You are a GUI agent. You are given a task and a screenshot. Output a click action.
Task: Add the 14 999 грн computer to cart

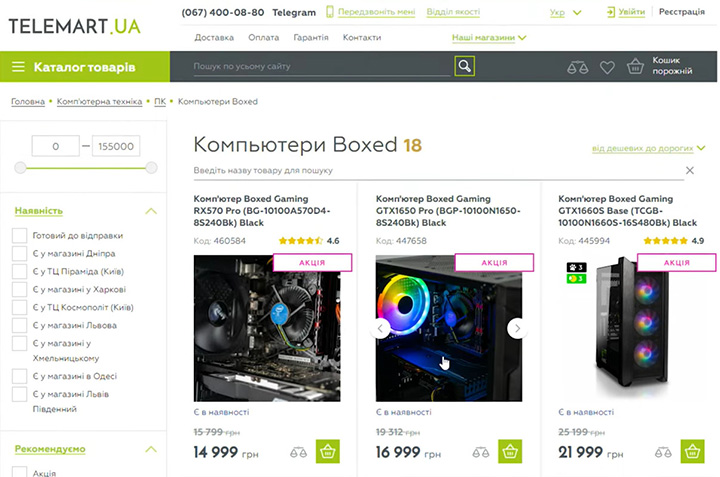328,451
